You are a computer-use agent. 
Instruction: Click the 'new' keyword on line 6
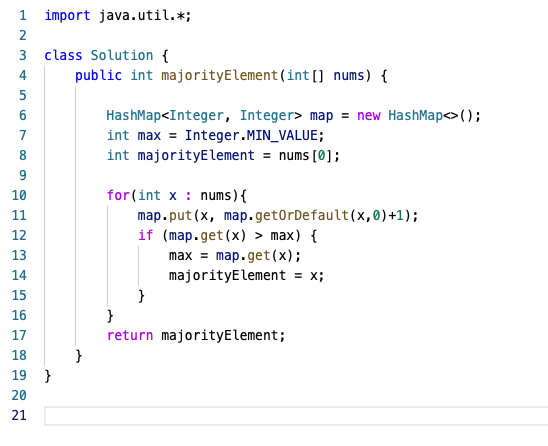(x=368, y=115)
